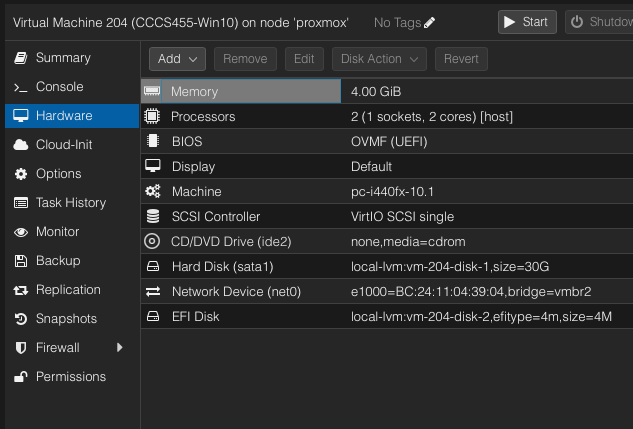This screenshot has height=429, width=633.
Task: Open the Replication section
Action: (72, 290)
